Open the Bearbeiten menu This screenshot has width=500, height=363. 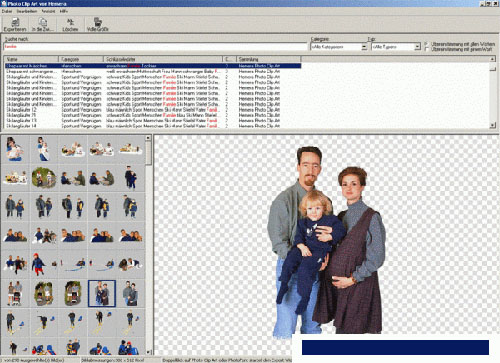pos(27,11)
